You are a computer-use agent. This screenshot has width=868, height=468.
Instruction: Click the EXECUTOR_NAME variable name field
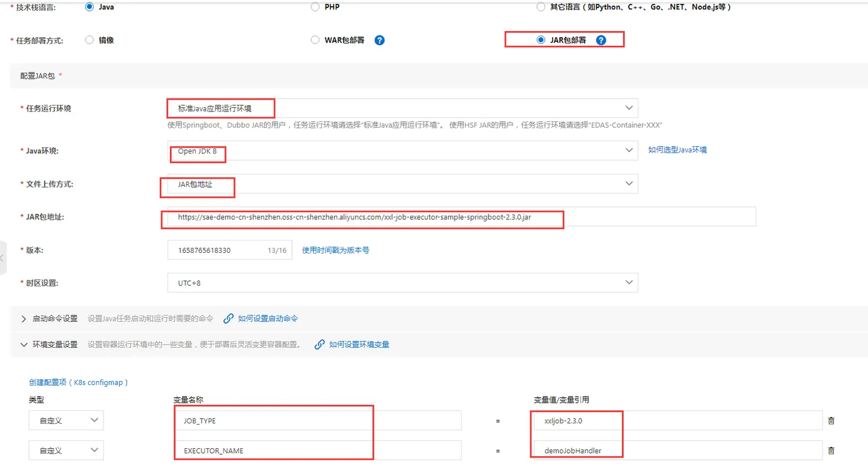coord(317,451)
